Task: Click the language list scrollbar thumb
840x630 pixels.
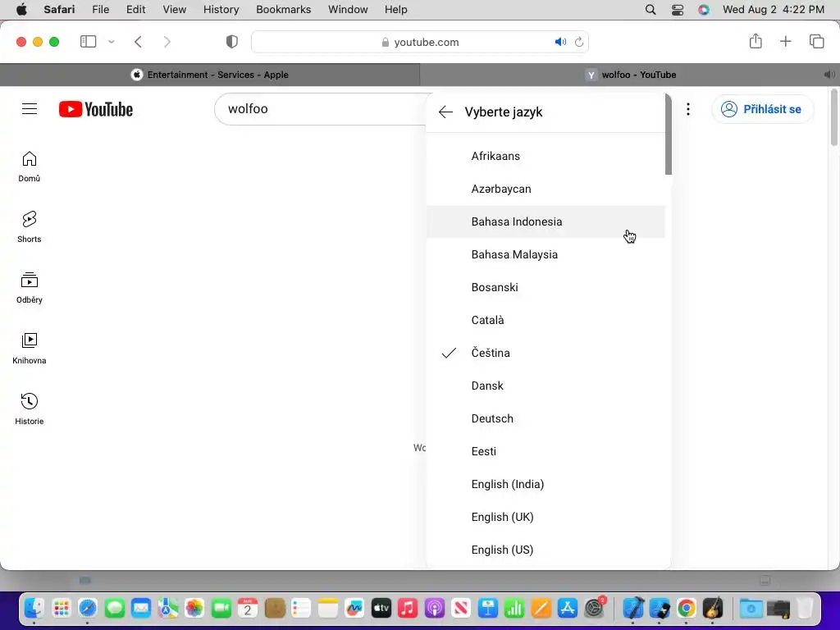Action: 668,134
